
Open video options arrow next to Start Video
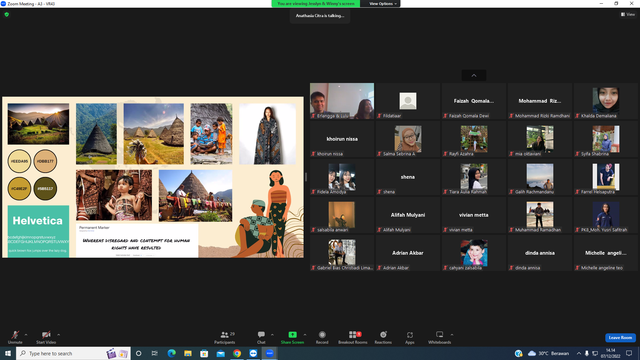pos(59,335)
